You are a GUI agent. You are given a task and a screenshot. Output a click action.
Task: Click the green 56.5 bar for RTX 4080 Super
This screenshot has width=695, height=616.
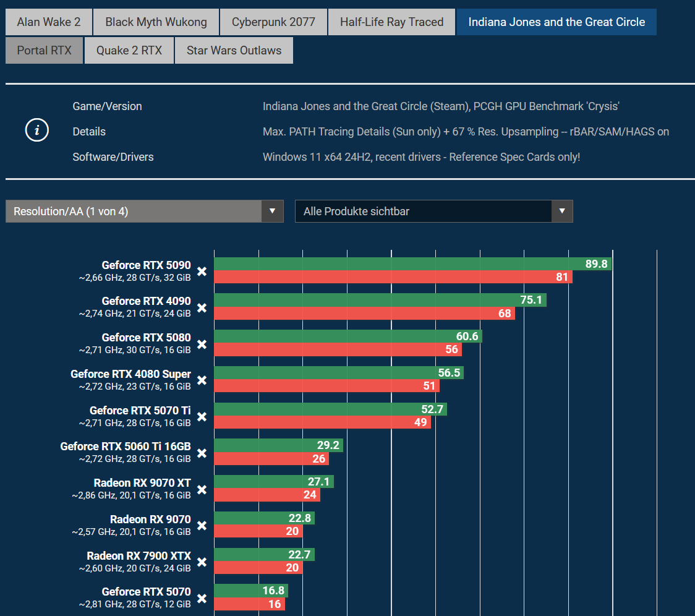(339, 372)
